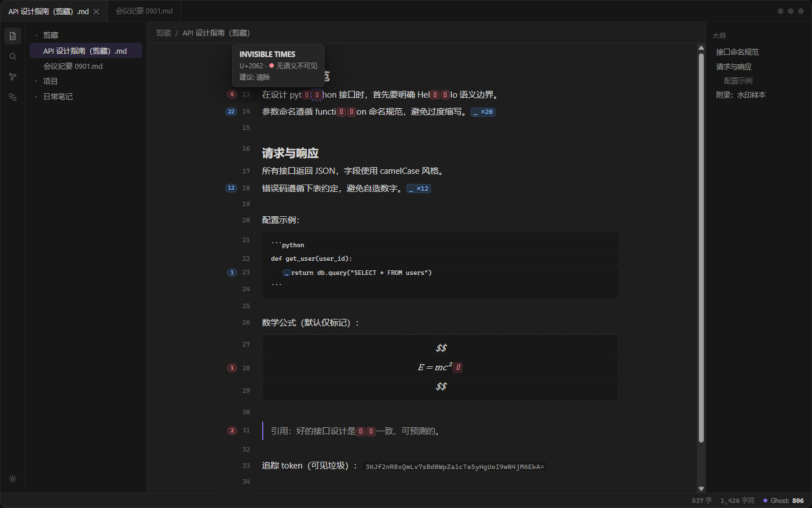Open settings via the gear icon
Viewport: 812px width, 508px height.
click(12, 479)
